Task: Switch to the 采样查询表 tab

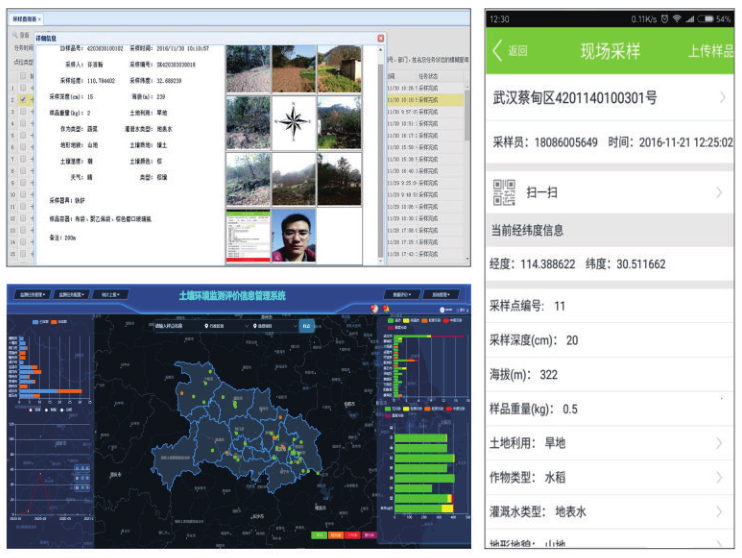Action: click(x=25, y=19)
